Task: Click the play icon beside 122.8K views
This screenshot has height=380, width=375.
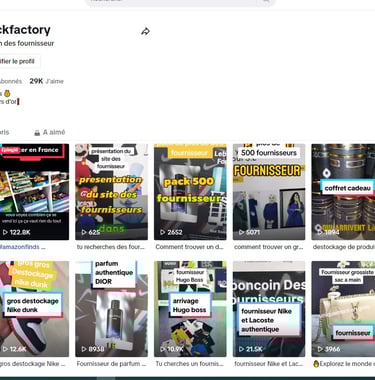Action: 5,232
